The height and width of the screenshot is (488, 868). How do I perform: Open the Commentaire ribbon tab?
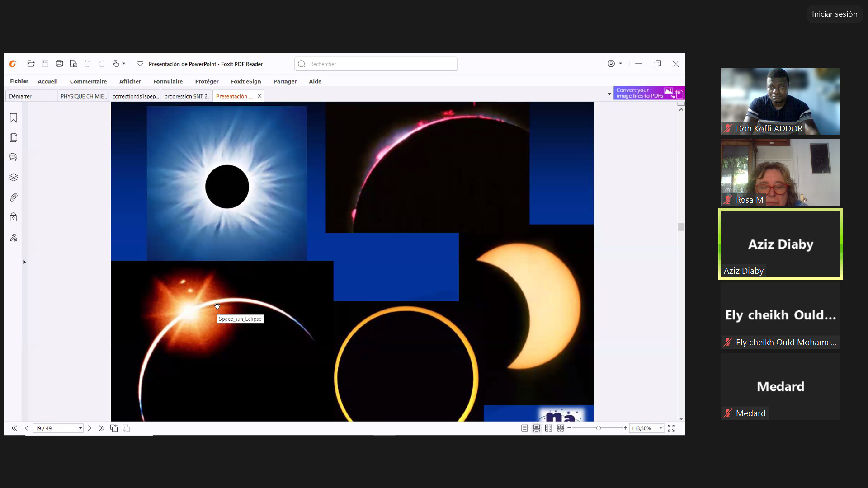[88, 81]
